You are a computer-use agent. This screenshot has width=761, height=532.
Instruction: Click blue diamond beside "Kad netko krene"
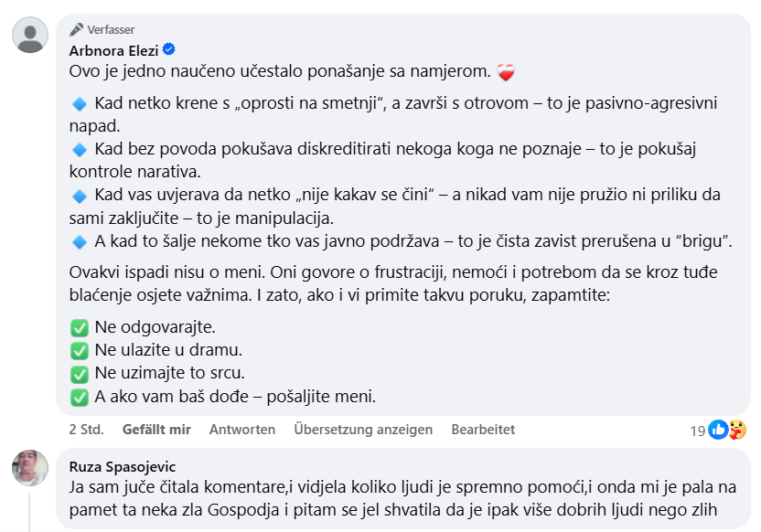79,104
